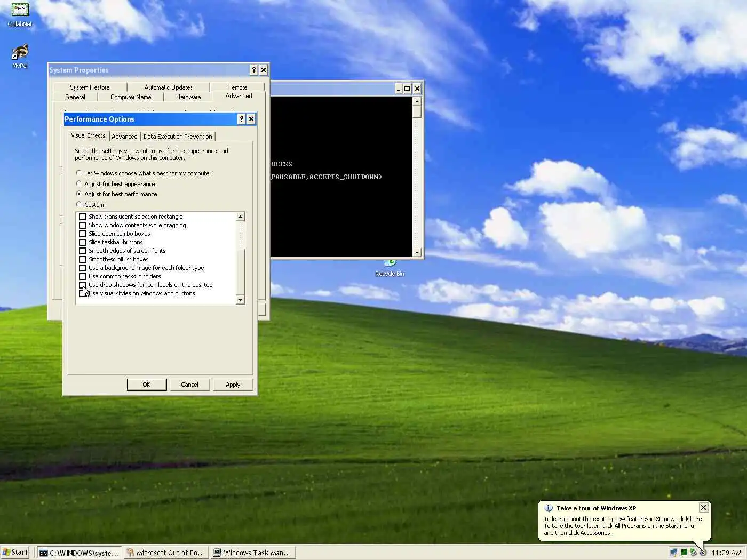
Task: Switch to the Visual Effects tab
Action: coord(88,135)
